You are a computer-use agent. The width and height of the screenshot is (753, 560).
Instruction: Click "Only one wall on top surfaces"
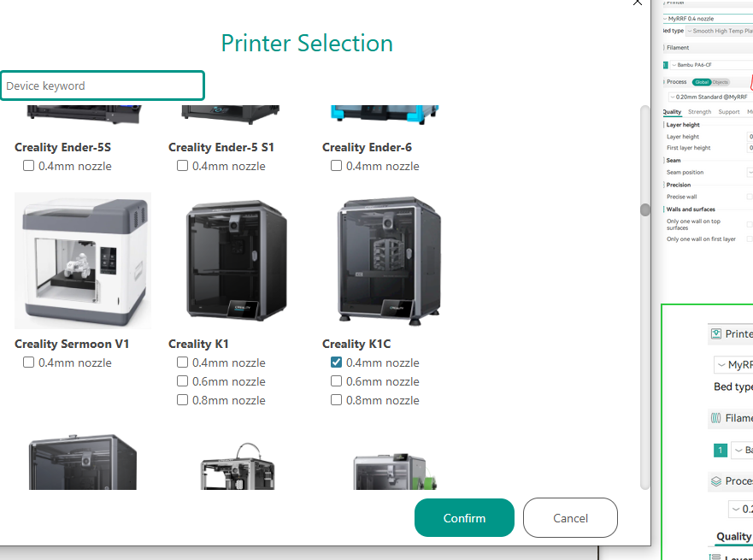click(693, 224)
